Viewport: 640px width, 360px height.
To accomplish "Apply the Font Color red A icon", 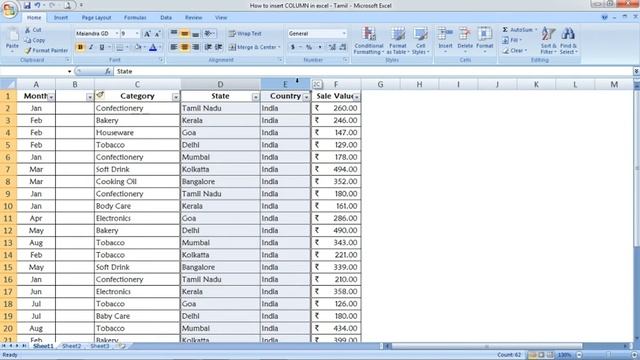I will 153,47.
